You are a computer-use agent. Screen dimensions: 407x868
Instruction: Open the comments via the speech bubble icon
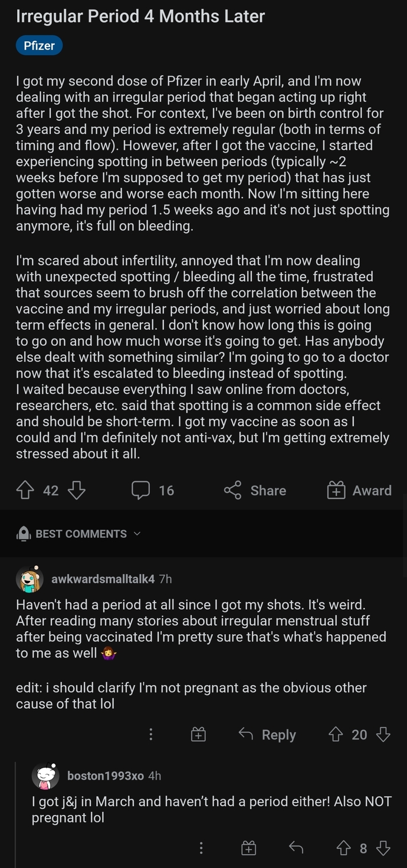(x=140, y=490)
